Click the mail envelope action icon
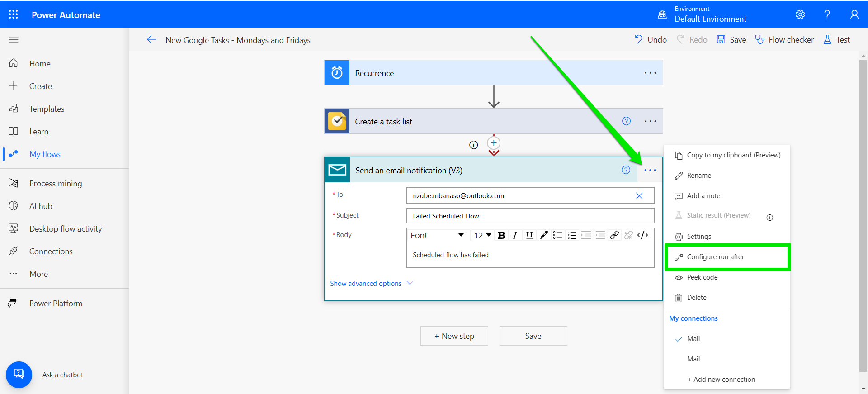The width and height of the screenshot is (868, 394). 337,170
